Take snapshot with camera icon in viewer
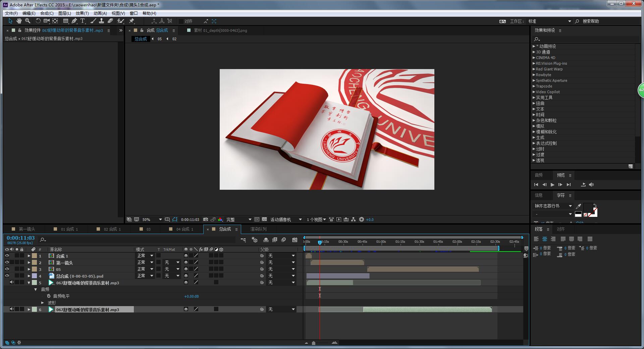This screenshot has height=349, width=644. 206,220
